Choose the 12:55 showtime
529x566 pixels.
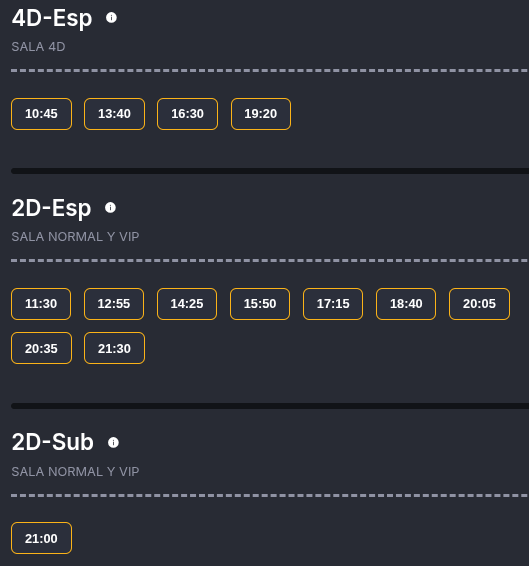coord(114,304)
